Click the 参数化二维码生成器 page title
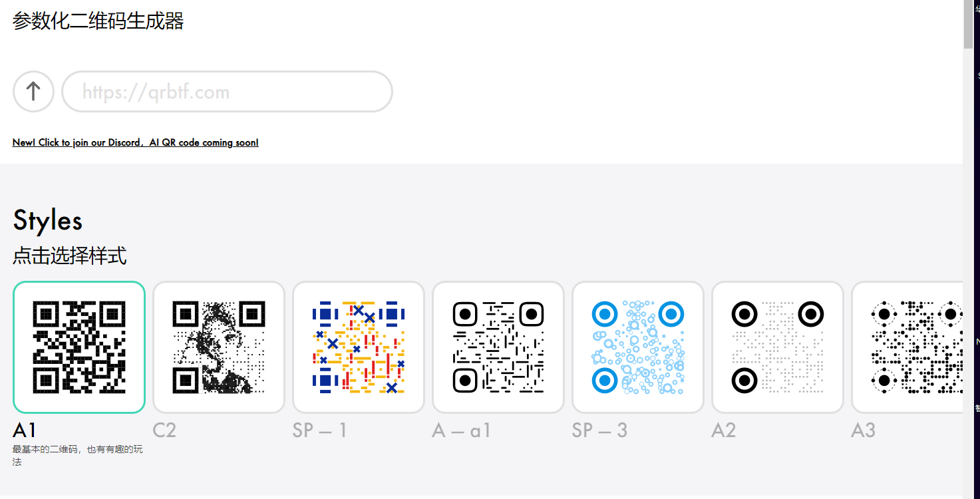980x499 pixels. (x=98, y=21)
